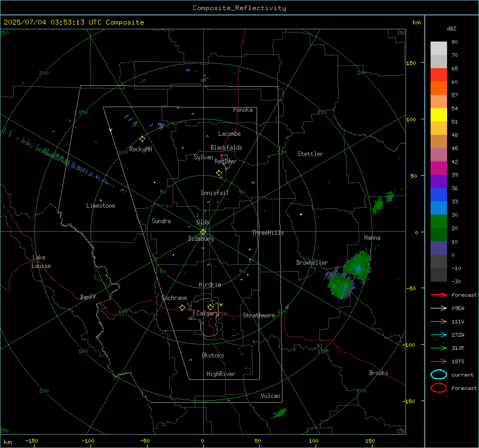Click the Okotoks city label

click(x=213, y=355)
